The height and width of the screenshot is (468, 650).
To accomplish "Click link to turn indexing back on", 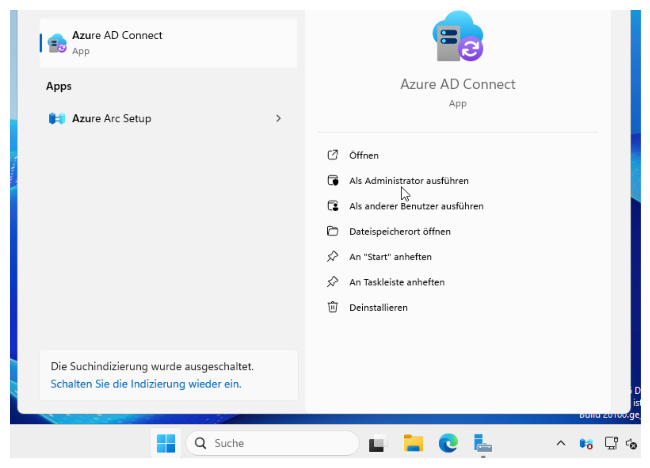I will 146,383.
